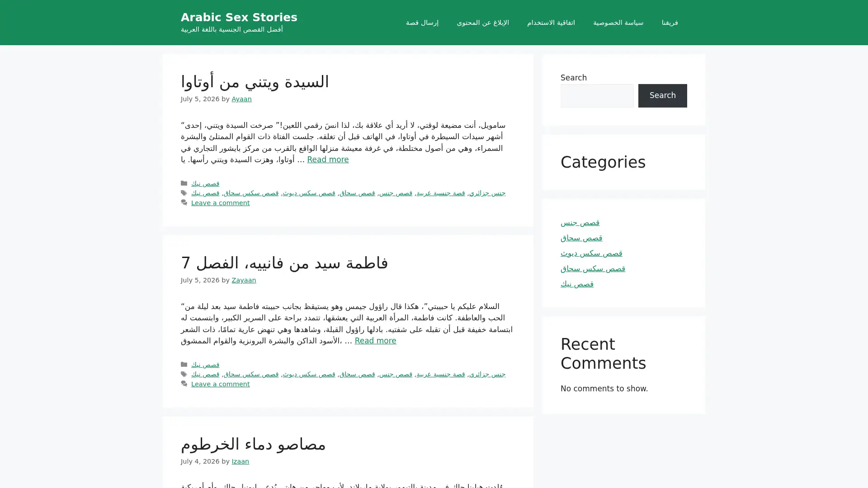Click the tags icon of second post
Viewport: 868px width, 488px height.
coord(184,374)
